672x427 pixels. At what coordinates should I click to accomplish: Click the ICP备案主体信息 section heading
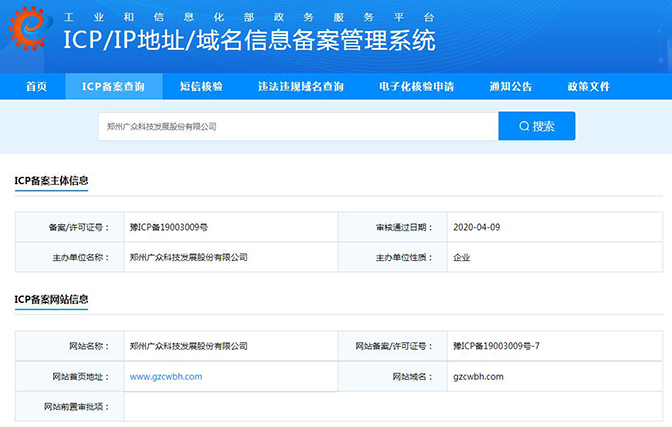click(51, 181)
